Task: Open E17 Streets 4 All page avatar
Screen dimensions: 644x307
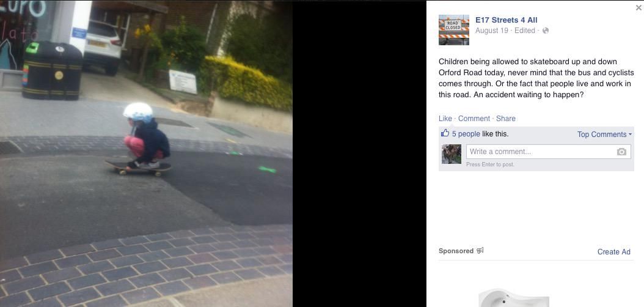Action: tap(454, 30)
